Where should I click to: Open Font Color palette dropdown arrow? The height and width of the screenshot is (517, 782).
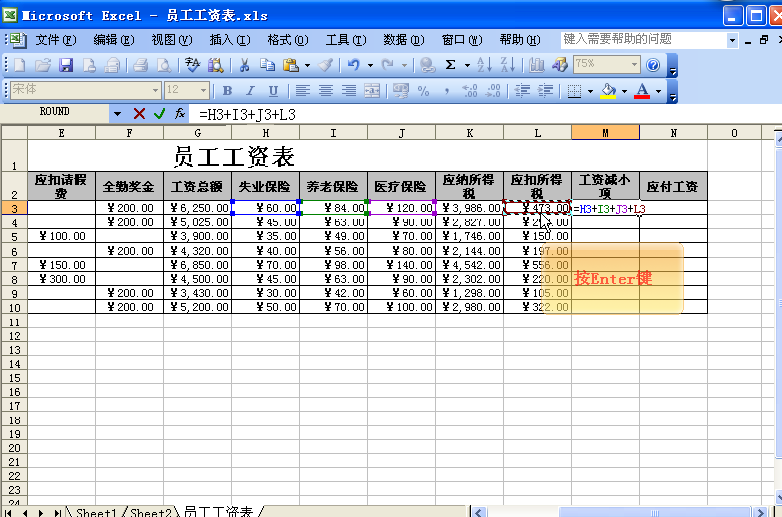[658, 91]
